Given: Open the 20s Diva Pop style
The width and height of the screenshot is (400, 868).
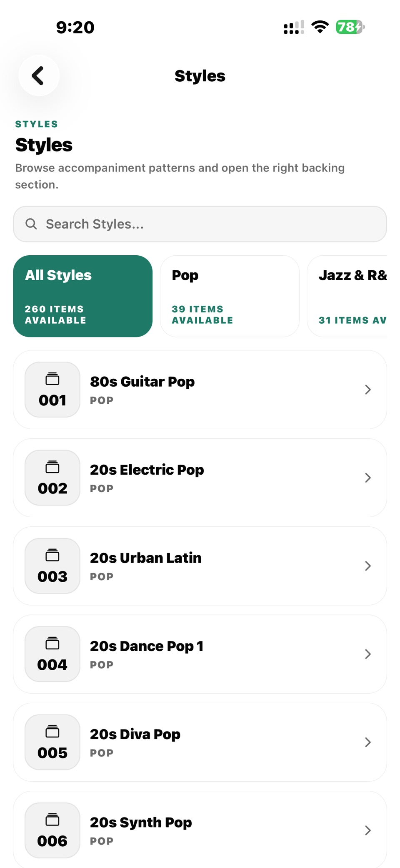Looking at the screenshot, I should [200, 742].
